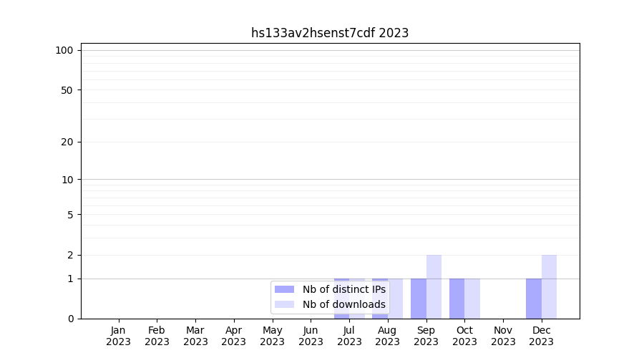Click the Mar 2023 x-axis label

pyautogui.click(x=195, y=336)
